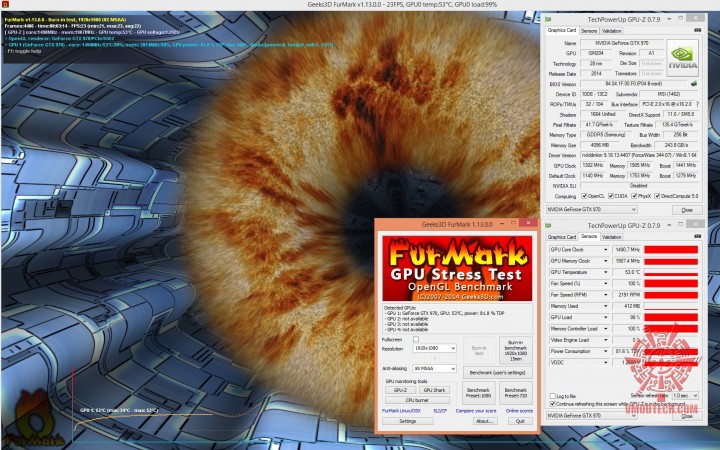
Task: Run Benchmark Preset:720
Action: pyautogui.click(x=516, y=393)
